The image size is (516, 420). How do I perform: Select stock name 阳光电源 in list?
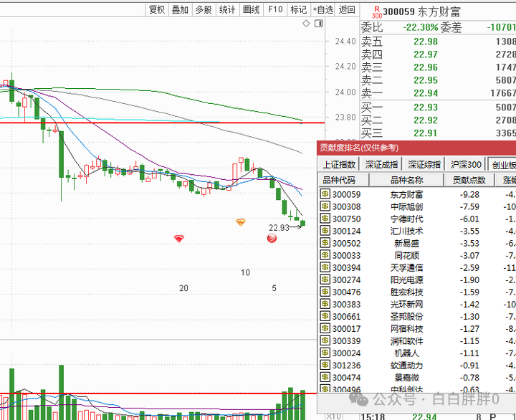tap(407, 280)
